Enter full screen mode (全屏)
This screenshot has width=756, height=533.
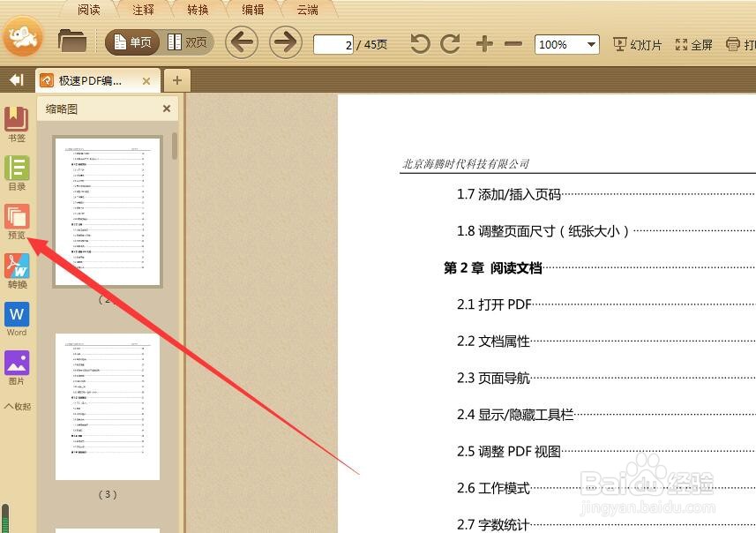693,45
